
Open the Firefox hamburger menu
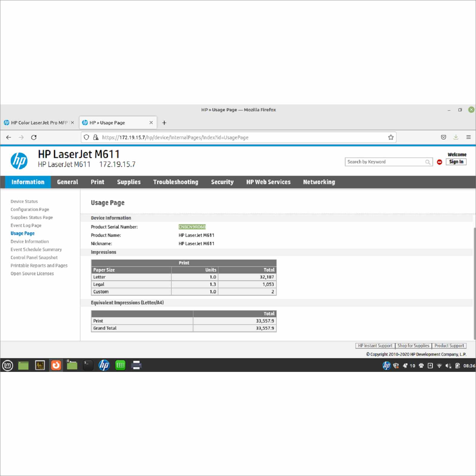tap(468, 137)
